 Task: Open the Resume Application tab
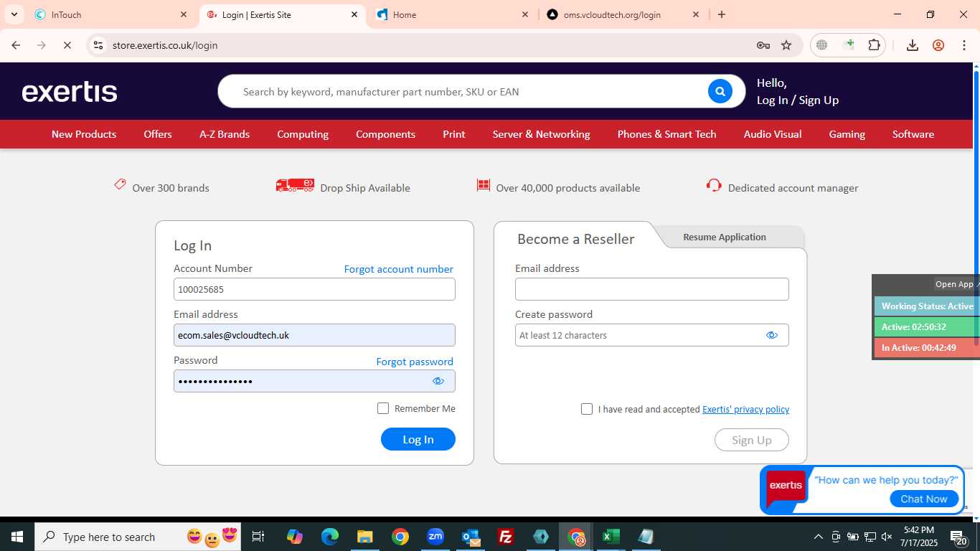pyautogui.click(x=725, y=237)
